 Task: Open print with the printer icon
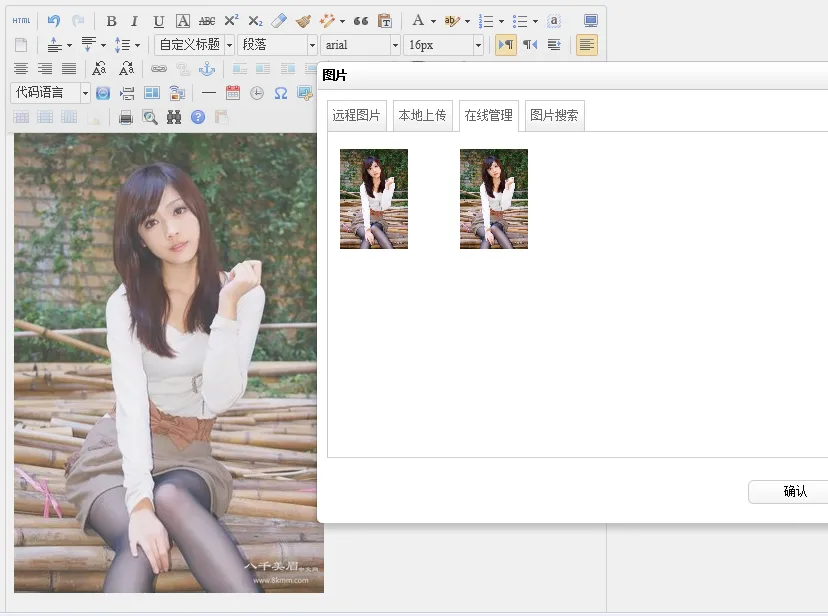click(x=126, y=117)
